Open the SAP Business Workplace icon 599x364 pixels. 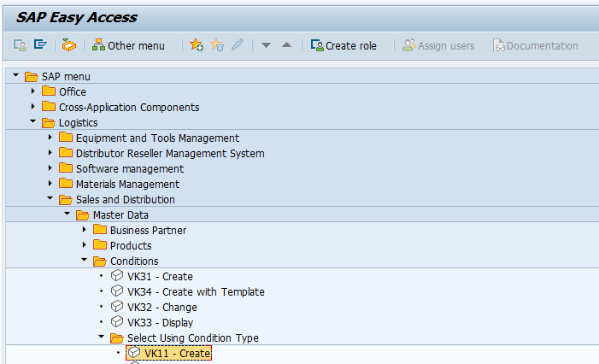point(69,45)
